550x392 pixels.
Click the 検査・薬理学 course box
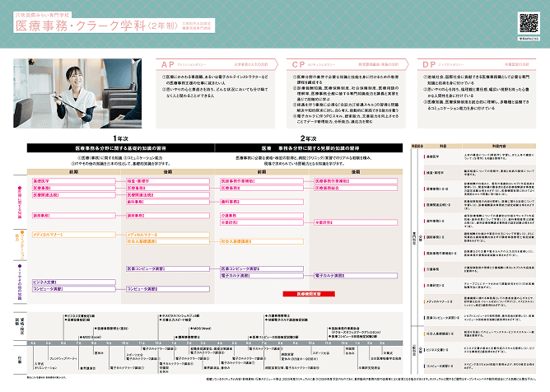tap(138, 180)
